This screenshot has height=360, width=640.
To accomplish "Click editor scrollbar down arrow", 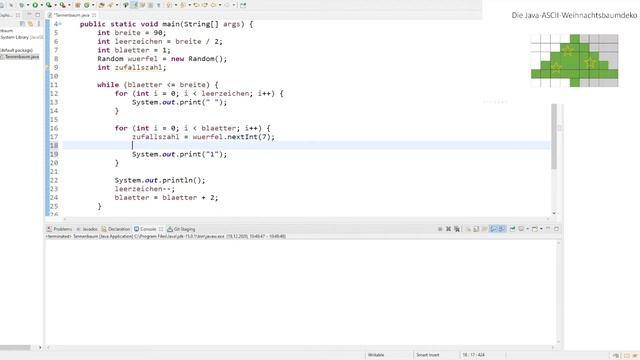I will [554, 213].
